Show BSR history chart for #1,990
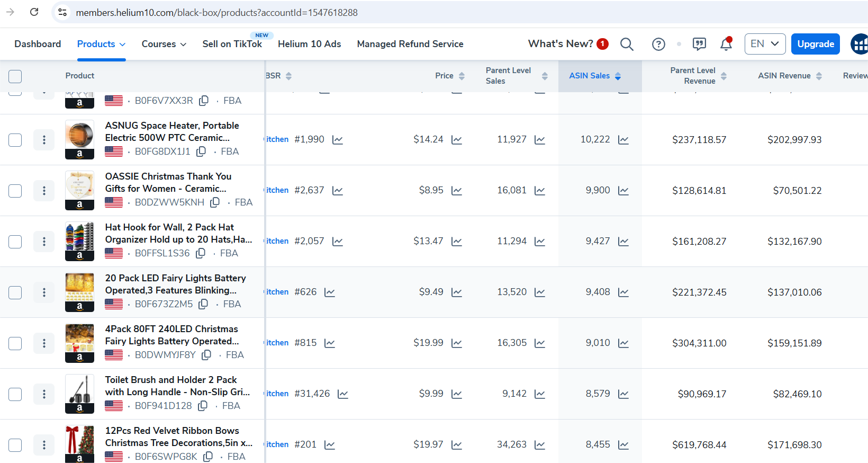The height and width of the screenshot is (463, 868). 338,140
